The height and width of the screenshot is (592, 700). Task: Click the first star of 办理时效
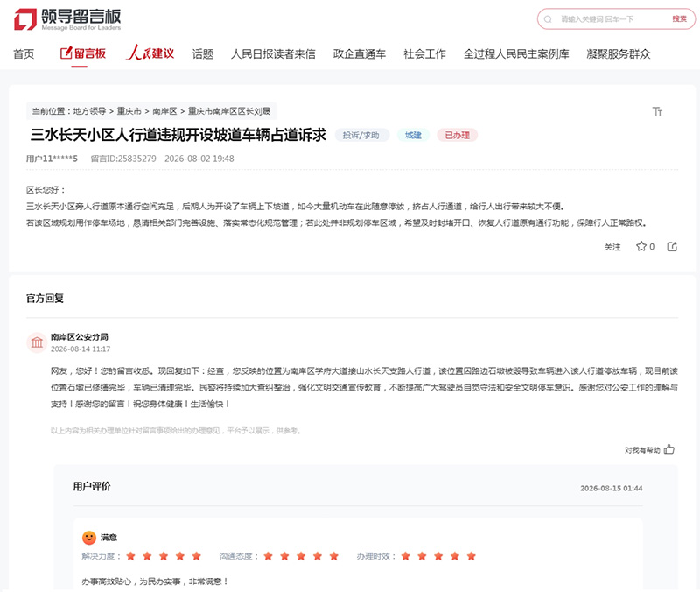click(406, 556)
